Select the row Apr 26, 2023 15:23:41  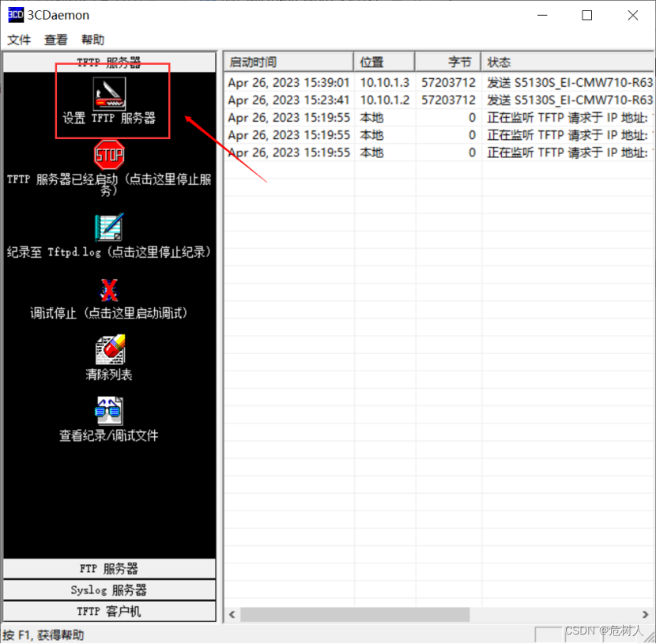point(439,100)
